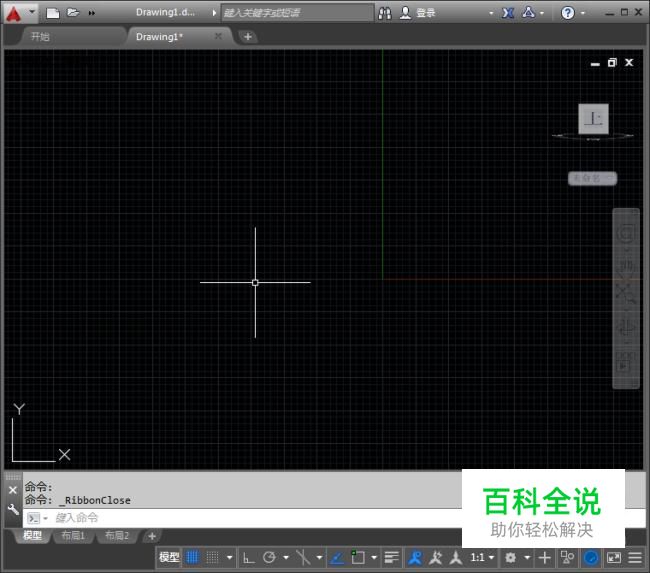Click the Clean Screen icon in status bar

[614, 558]
